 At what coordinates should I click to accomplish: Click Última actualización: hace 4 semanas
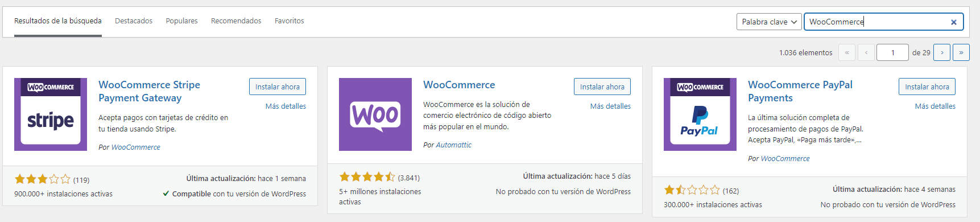pyautogui.click(x=894, y=190)
